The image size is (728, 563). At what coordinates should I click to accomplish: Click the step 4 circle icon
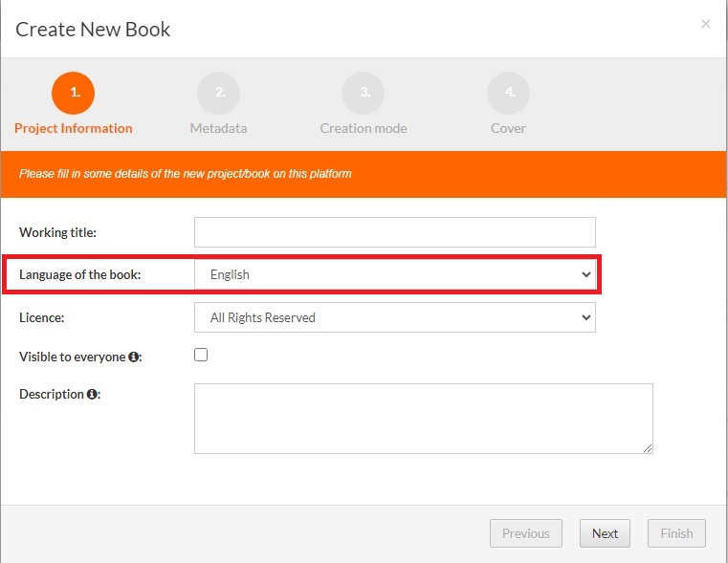(x=508, y=93)
